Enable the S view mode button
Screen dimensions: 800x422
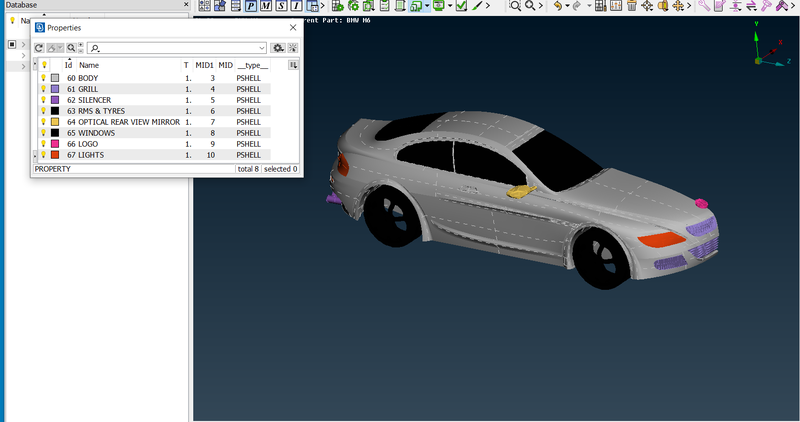click(x=281, y=6)
